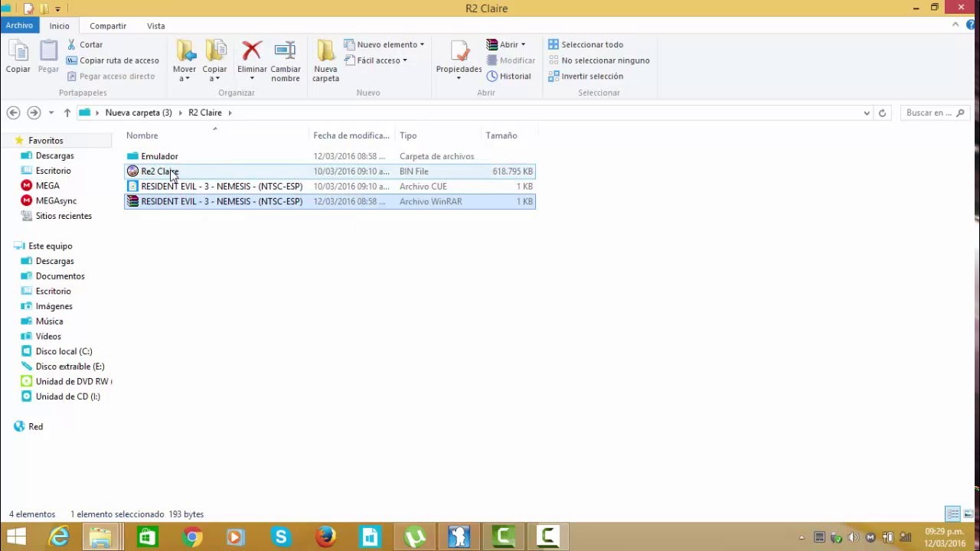
Task: Open recent locations dropdown arrow
Action: coord(51,112)
